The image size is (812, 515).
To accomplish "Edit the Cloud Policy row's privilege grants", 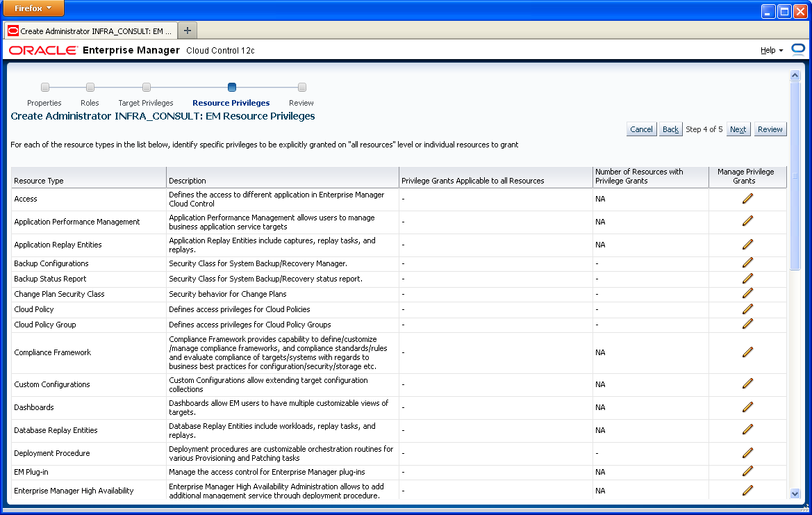I will [x=747, y=309].
